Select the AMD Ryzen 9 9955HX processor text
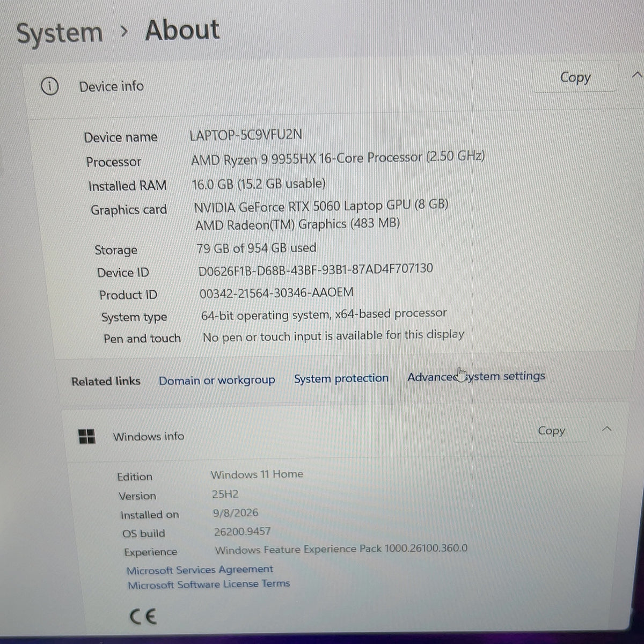Viewport: 644px width, 644px height. (x=338, y=158)
